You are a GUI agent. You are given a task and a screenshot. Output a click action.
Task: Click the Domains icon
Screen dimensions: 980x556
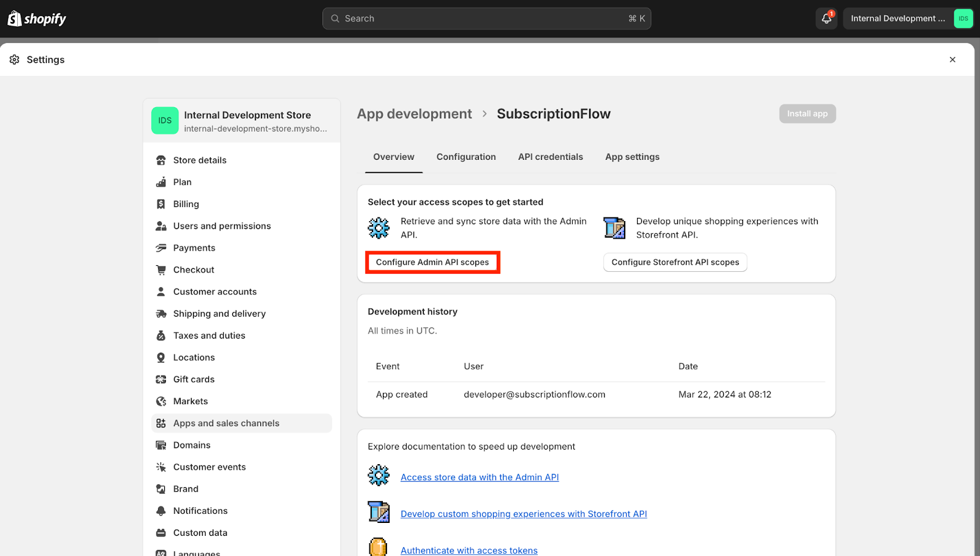coord(161,445)
